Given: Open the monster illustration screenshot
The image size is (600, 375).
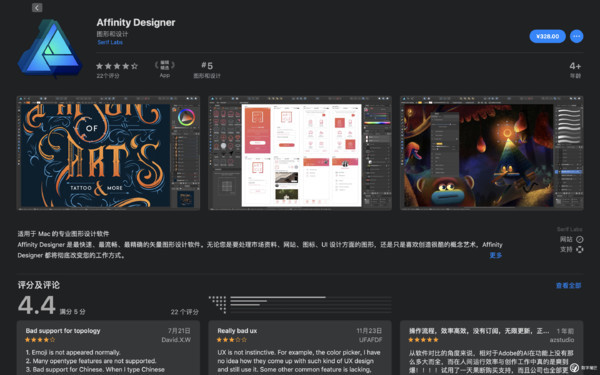Looking at the screenshot, I should 491,153.
